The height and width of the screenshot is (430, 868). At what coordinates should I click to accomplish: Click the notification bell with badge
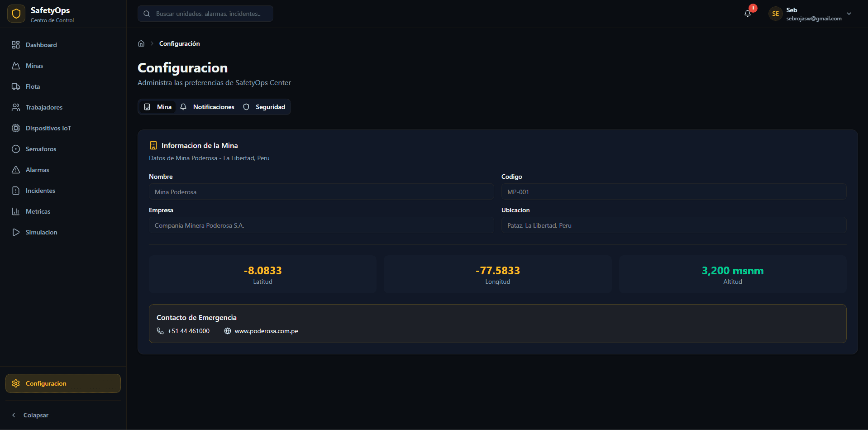click(747, 13)
